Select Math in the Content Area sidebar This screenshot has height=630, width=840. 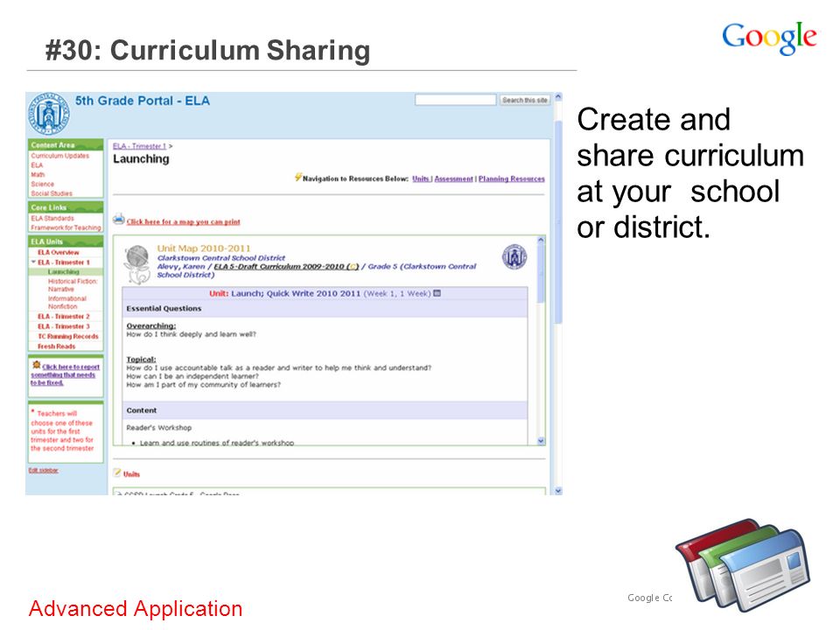pyautogui.click(x=38, y=175)
